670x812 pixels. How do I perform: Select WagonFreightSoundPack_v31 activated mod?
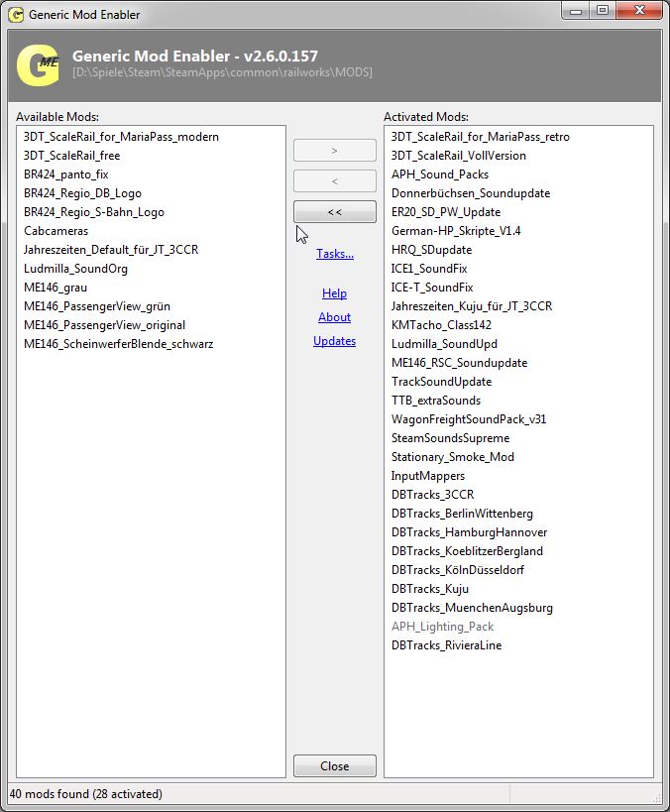coord(469,419)
